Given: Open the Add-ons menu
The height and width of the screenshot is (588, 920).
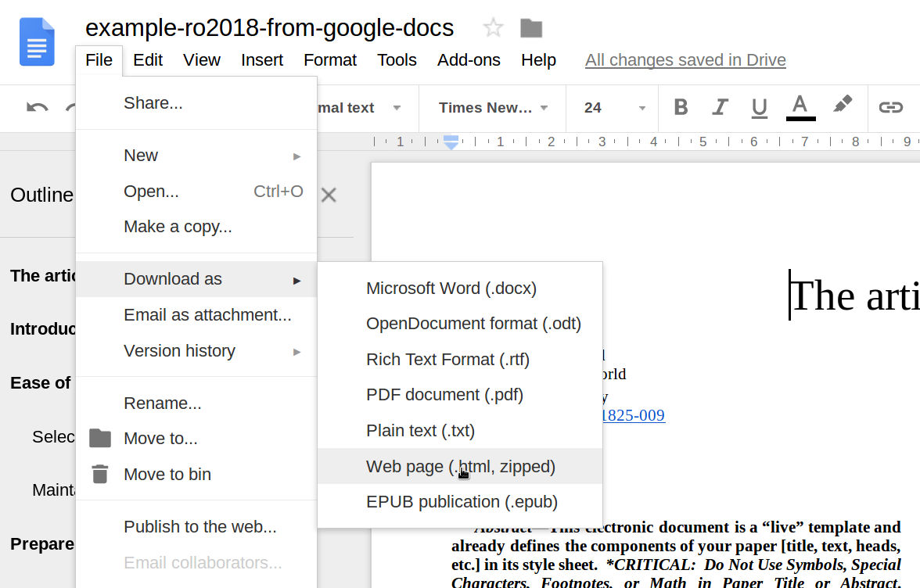Looking at the screenshot, I should [469, 60].
